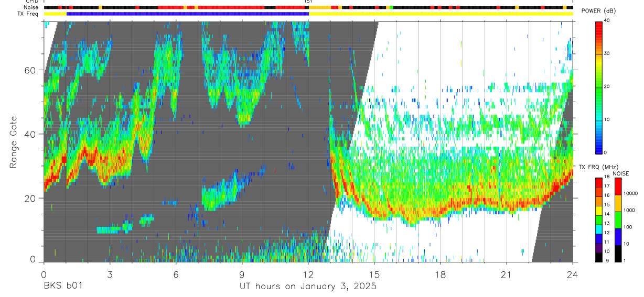Select the '18' label on the TX FRQ legend
644x297 pixels.
[x=607, y=178]
